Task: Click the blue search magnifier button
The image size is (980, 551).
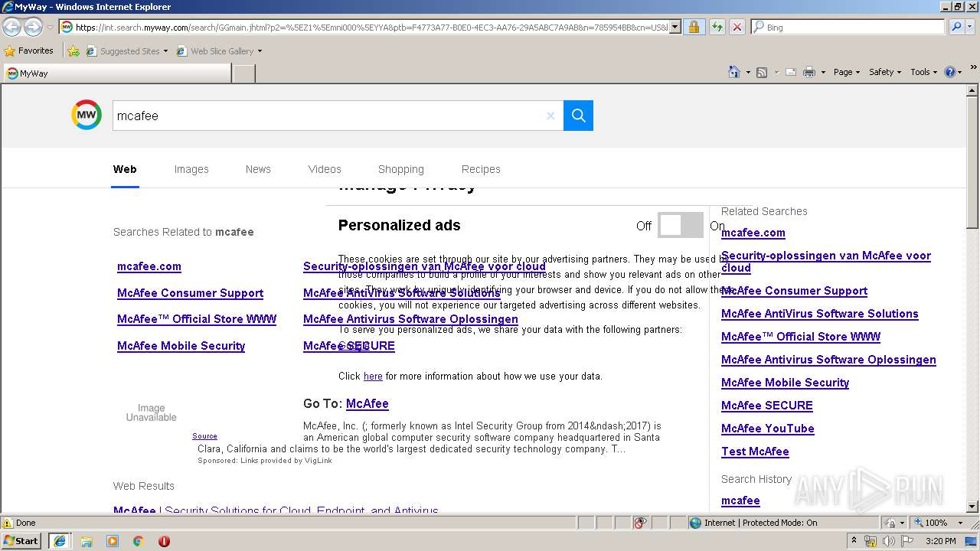Action: (578, 116)
